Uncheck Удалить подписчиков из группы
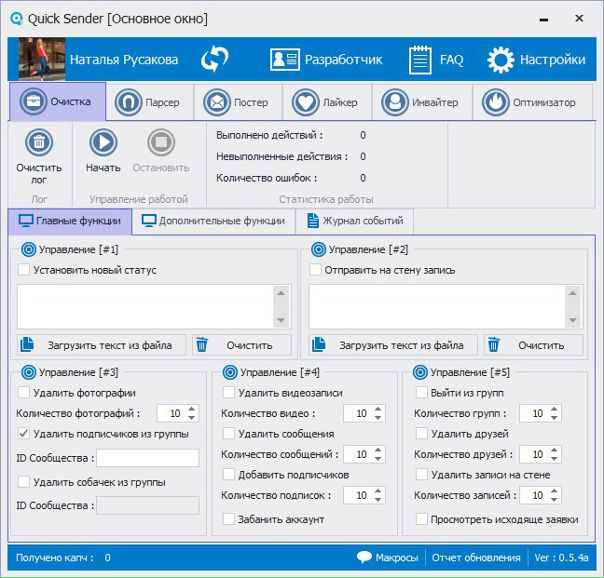Screen dimensions: 604x578 [x=24, y=434]
